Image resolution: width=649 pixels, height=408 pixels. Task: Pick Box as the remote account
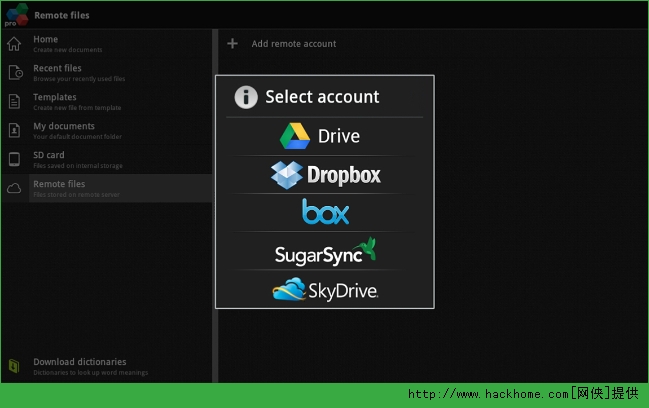(324, 212)
